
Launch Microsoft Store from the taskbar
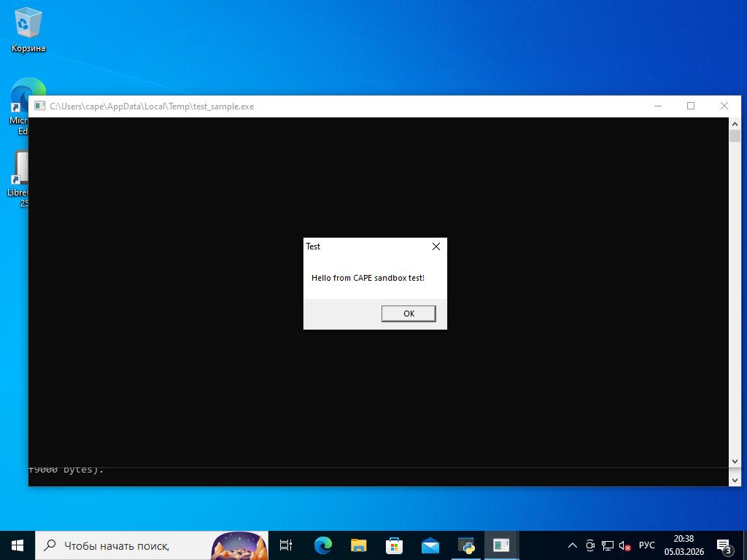[394, 545]
